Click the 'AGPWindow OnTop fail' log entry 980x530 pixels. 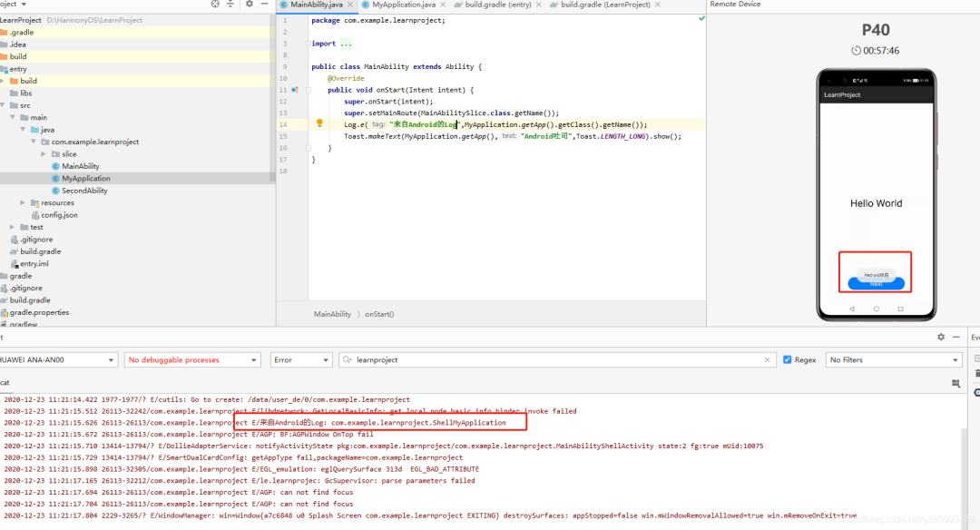pyautogui.click(x=189, y=435)
